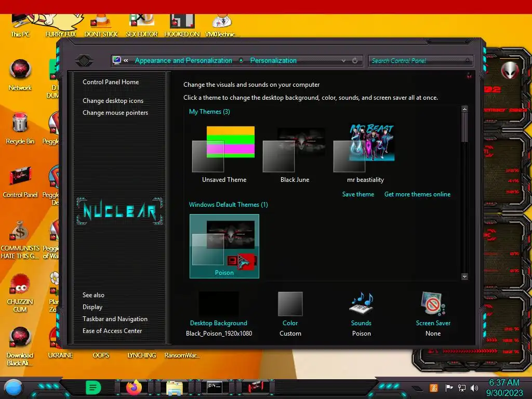
Task: Open the Control Panel desktop icon
Action: 20,182
